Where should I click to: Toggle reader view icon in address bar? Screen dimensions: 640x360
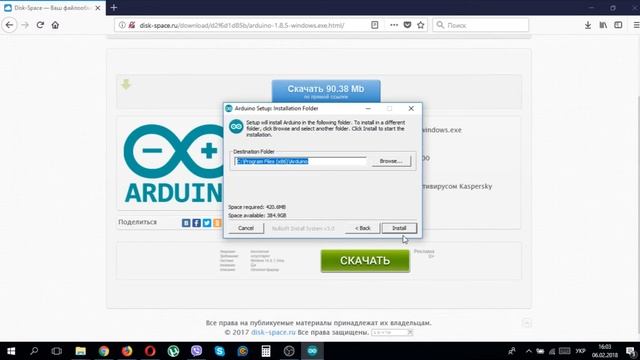tap(375, 25)
